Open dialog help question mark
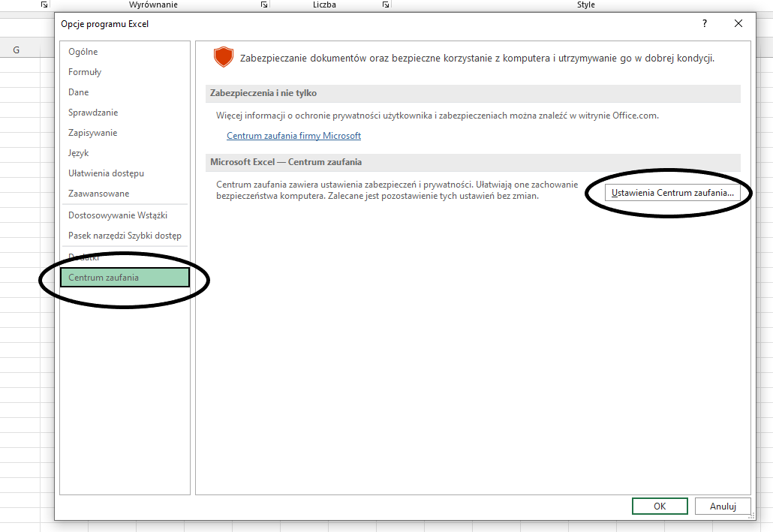This screenshot has height=532, width=773. point(705,23)
